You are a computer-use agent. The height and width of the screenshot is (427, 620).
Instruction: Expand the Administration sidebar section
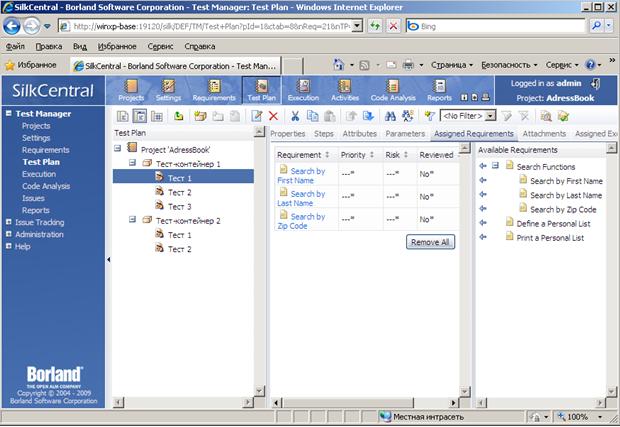(x=8, y=234)
